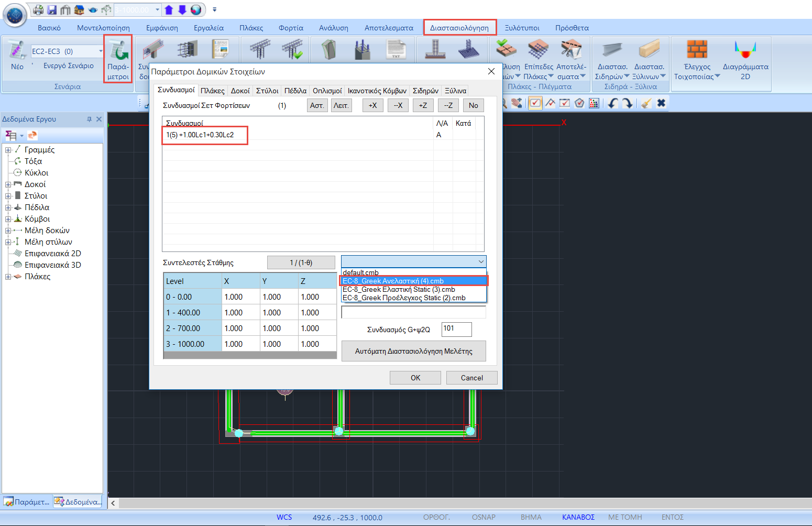The height and width of the screenshot is (526, 812).
Task: Click the house model icon in top toolbar
Action: [x=79, y=9]
